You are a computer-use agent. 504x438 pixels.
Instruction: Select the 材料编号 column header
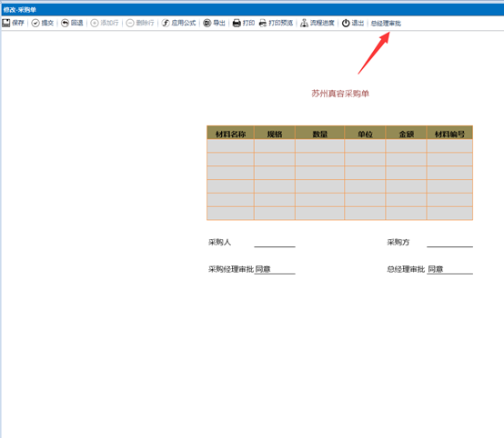tap(449, 134)
